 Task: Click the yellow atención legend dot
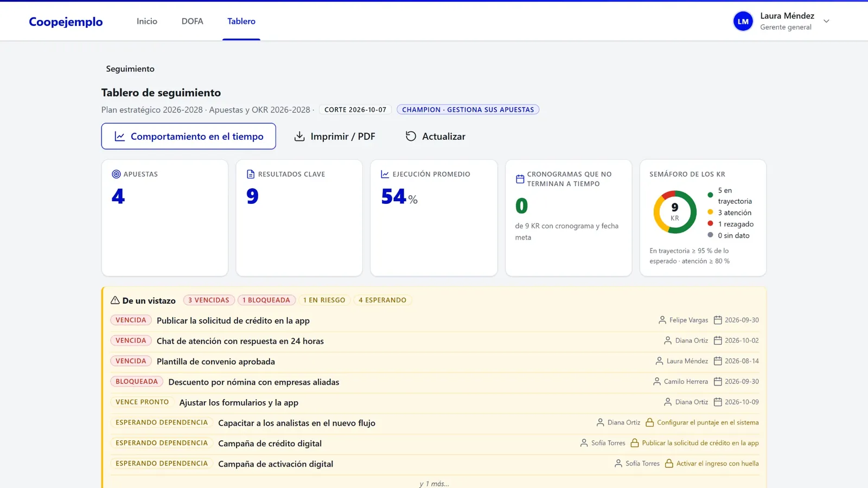click(710, 212)
